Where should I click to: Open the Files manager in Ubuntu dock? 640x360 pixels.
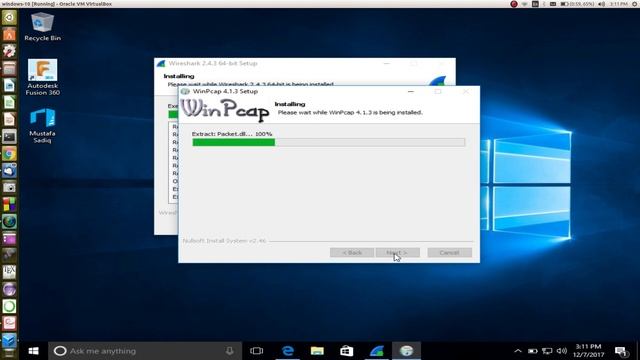[9, 69]
